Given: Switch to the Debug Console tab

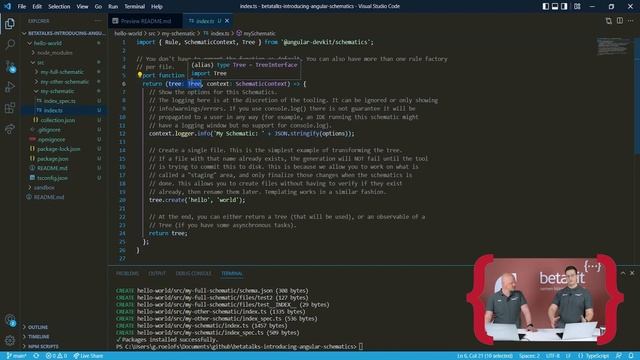Looking at the screenshot, I should pyautogui.click(x=193, y=273).
